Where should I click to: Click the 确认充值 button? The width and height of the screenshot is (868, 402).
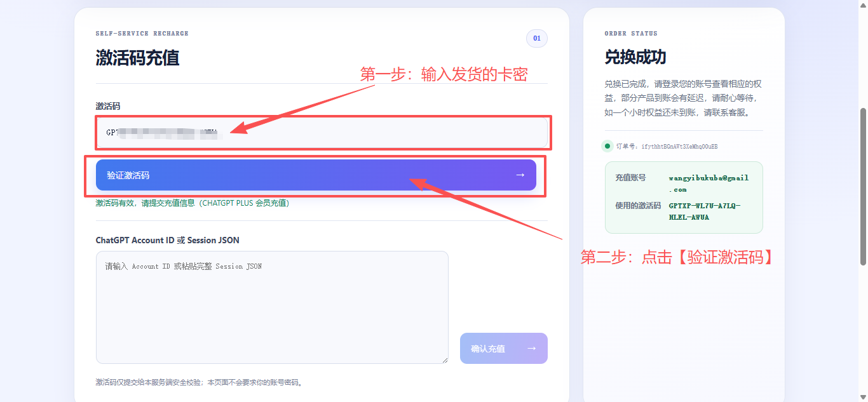click(504, 349)
